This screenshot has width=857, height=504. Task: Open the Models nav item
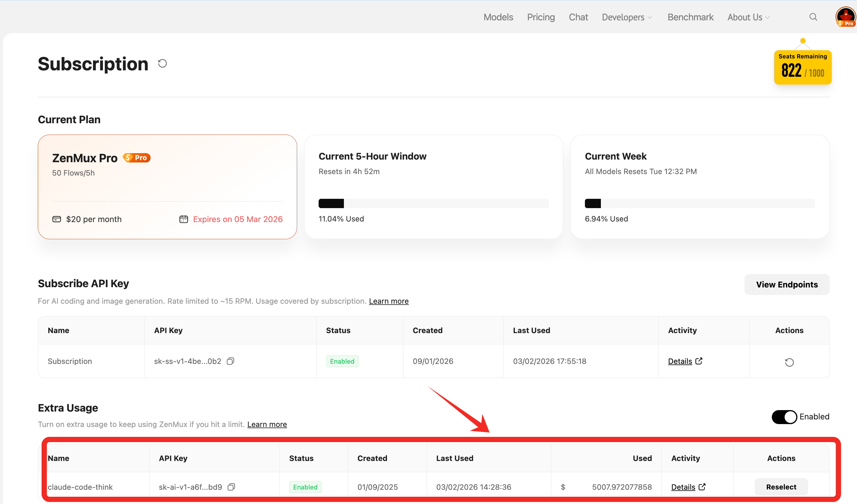tap(498, 17)
